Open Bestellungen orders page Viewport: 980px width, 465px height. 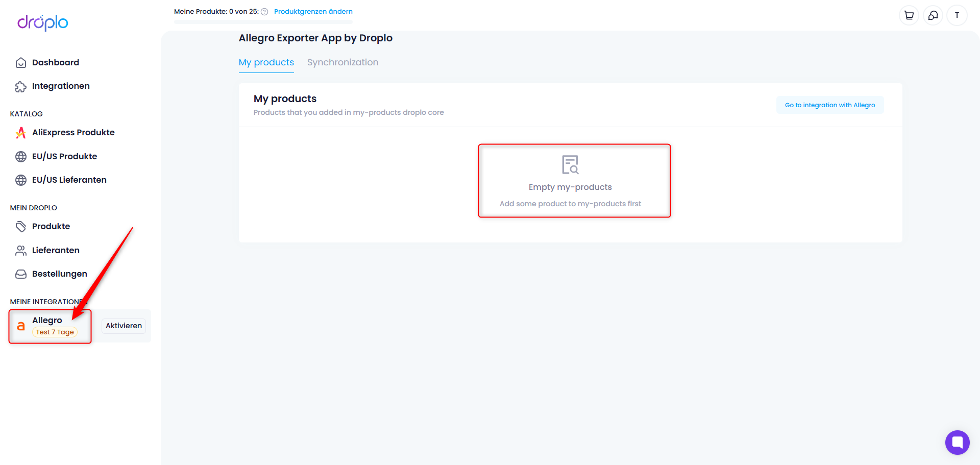point(60,274)
